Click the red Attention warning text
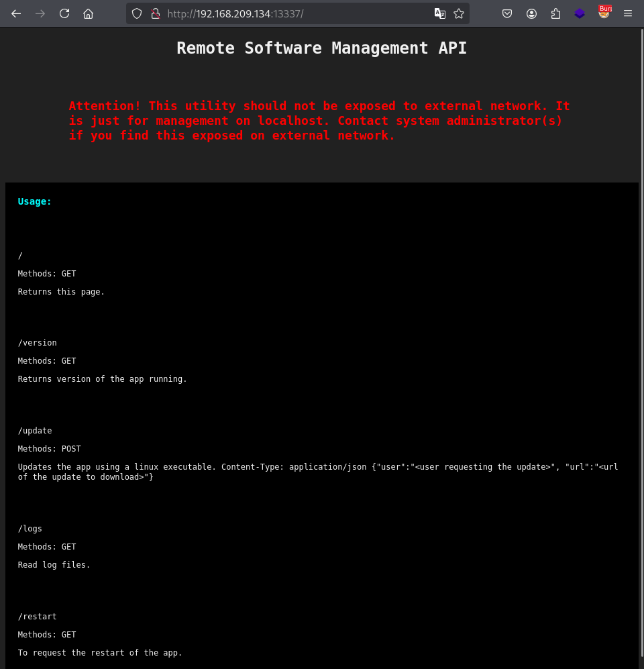 pos(319,121)
